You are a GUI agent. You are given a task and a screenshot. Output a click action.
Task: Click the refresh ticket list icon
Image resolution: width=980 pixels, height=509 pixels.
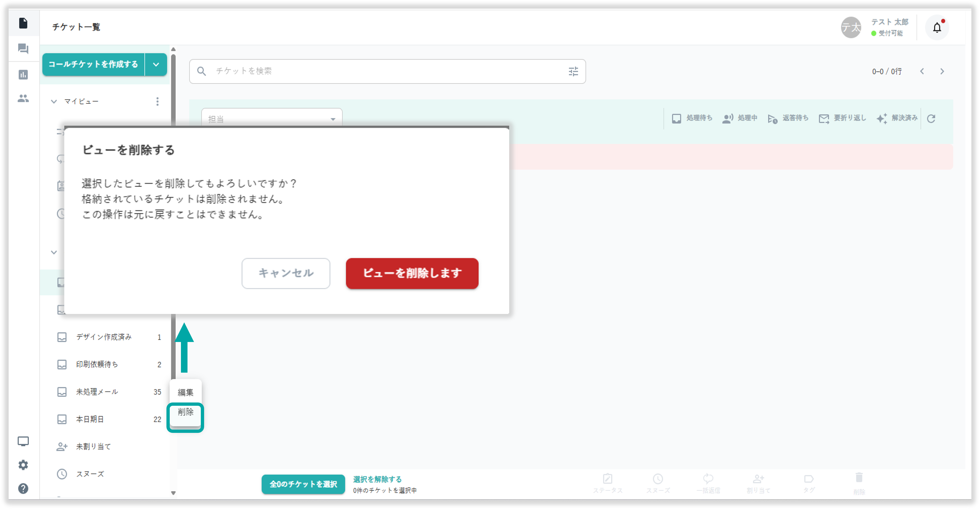pos(931,119)
